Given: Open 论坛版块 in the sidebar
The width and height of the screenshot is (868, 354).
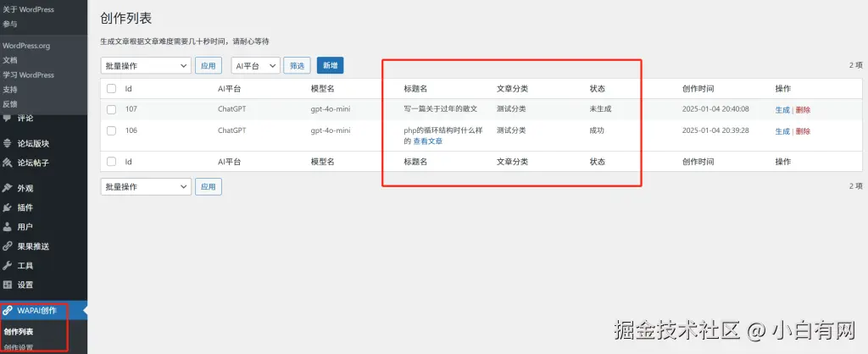Looking at the screenshot, I should [x=33, y=144].
